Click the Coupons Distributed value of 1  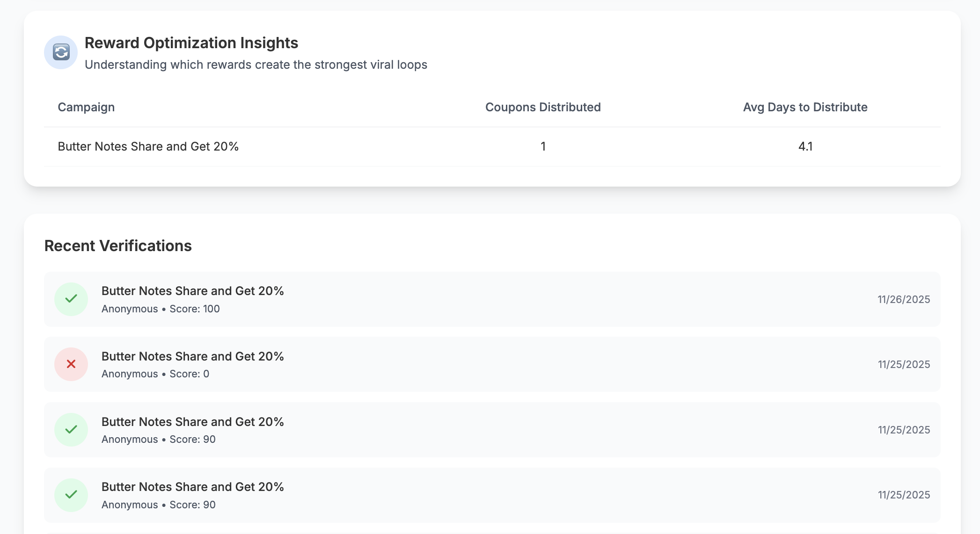[543, 146]
